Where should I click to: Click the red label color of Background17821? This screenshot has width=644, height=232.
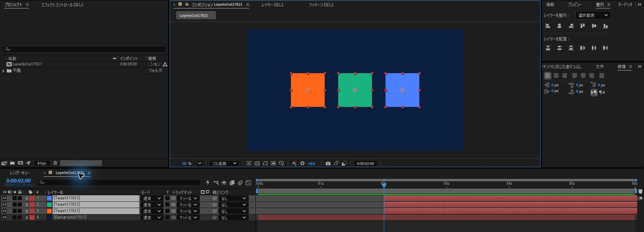pyautogui.click(x=32, y=217)
